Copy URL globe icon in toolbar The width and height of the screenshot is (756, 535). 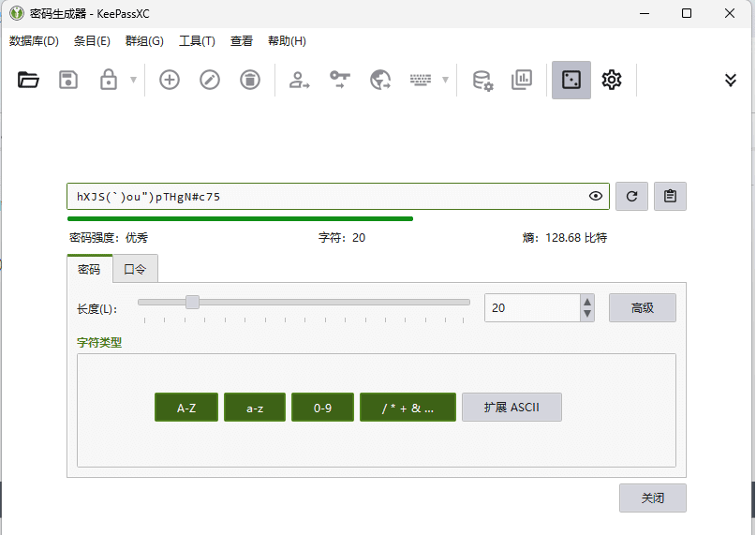tap(380, 80)
